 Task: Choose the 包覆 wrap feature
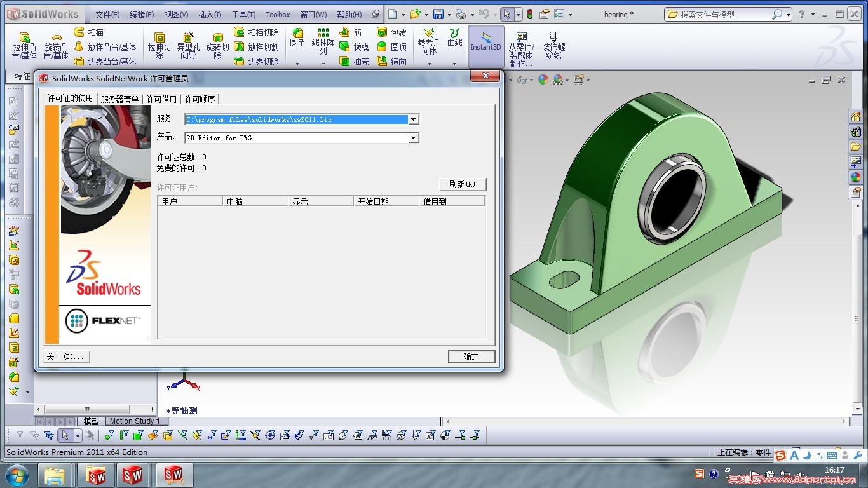[x=391, y=32]
